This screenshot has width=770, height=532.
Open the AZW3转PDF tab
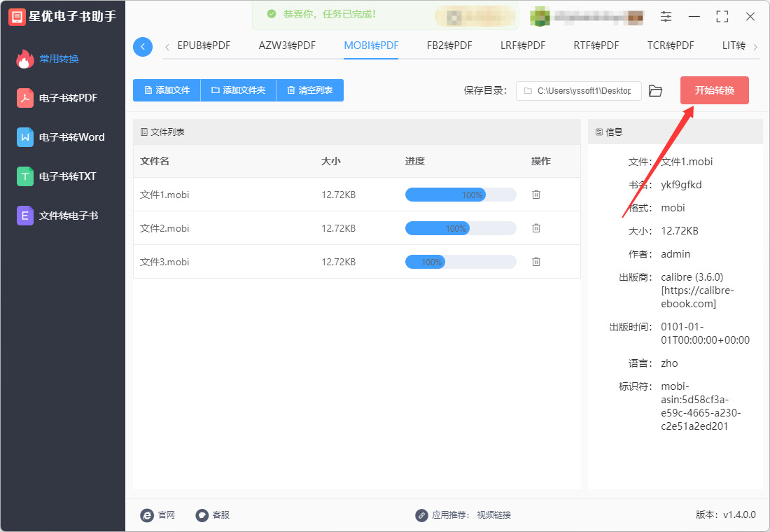click(287, 45)
